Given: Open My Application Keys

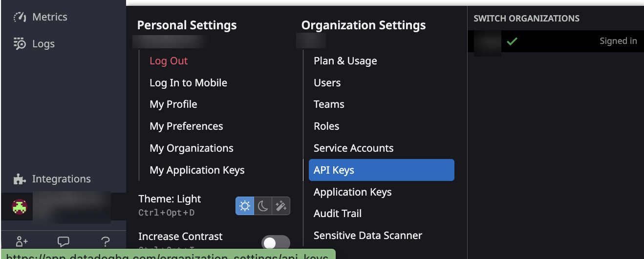Looking at the screenshot, I should 197,170.
